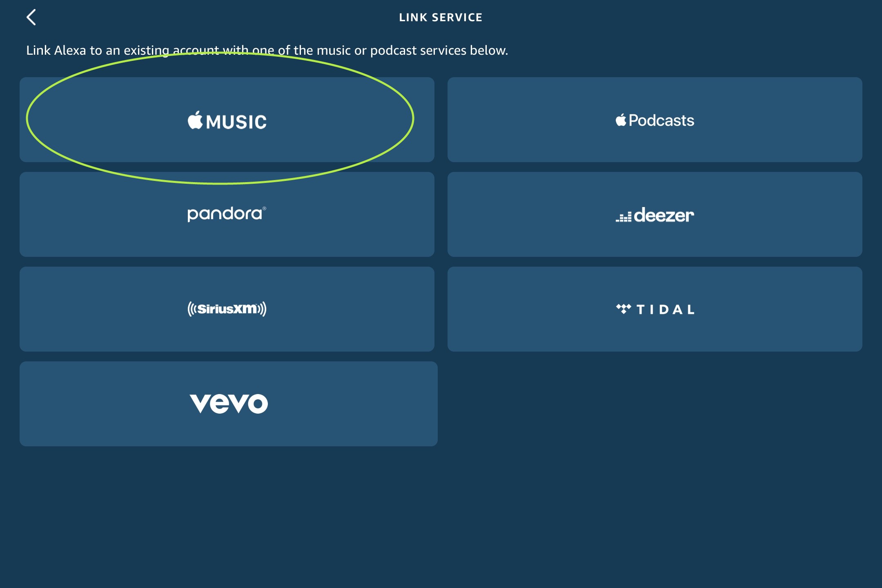Select TIDAL music service

click(654, 308)
